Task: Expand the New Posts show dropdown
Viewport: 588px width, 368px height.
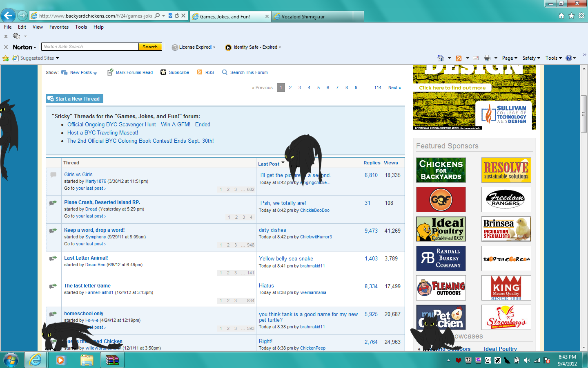Action: [95, 73]
